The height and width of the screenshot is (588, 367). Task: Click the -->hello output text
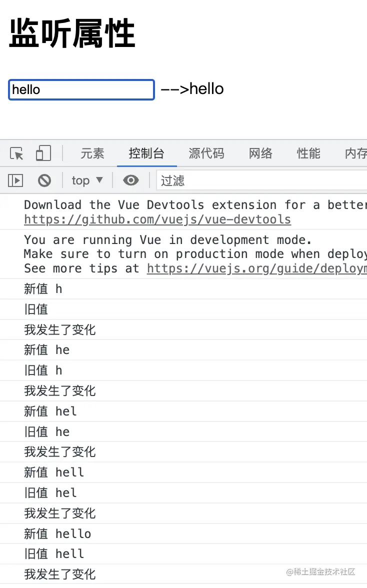192,89
